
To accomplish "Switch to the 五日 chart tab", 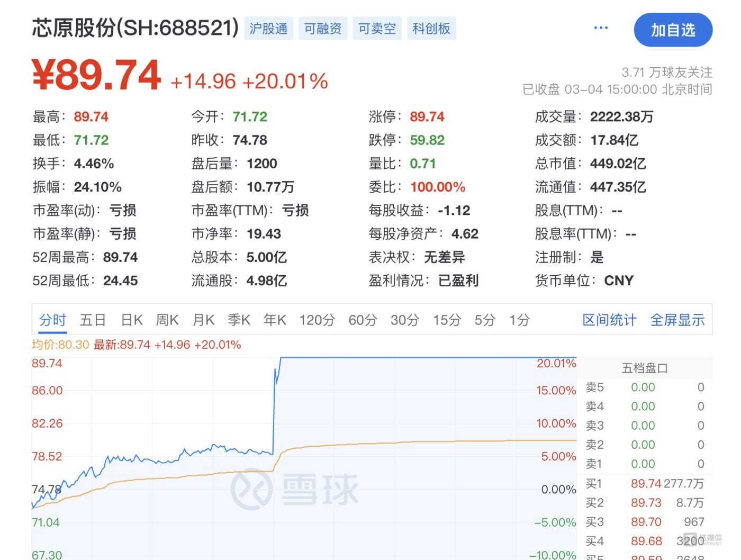I will (93, 320).
